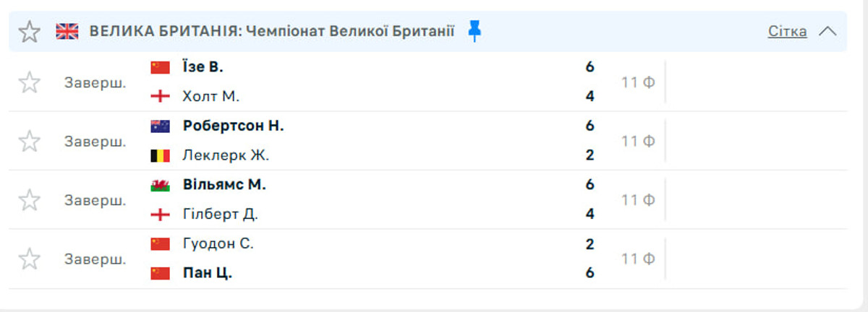This screenshot has height=312, width=868.
Task: Star the Робертсон Н. vs Леклерк Ж. match
Action: click(x=29, y=141)
